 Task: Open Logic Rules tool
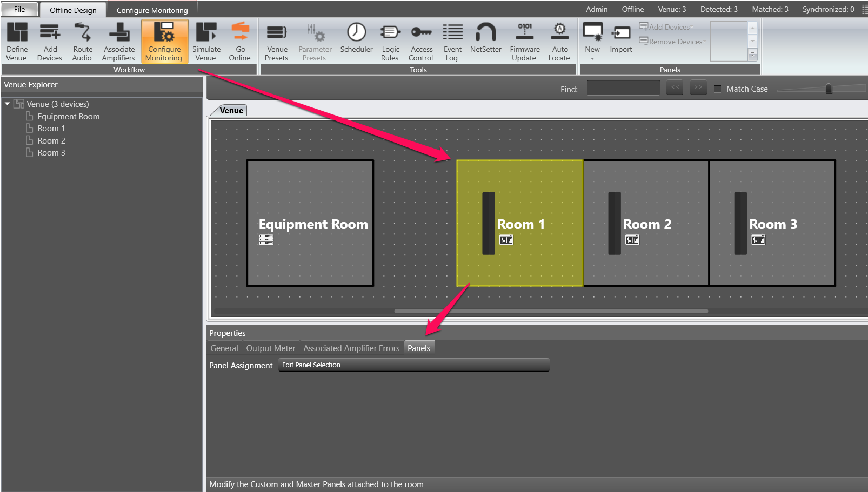point(390,42)
